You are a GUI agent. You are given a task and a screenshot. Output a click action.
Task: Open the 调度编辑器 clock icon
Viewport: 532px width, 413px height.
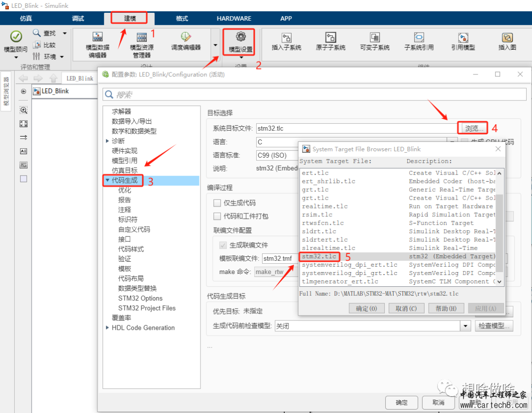click(x=186, y=37)
